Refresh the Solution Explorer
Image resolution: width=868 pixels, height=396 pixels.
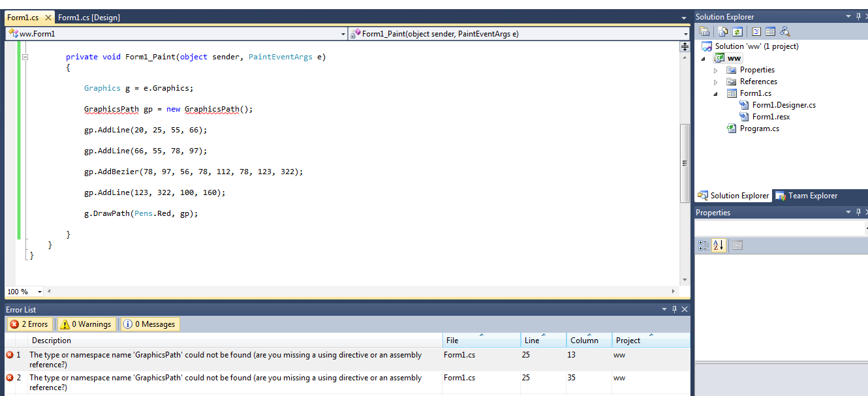[737, 31]
